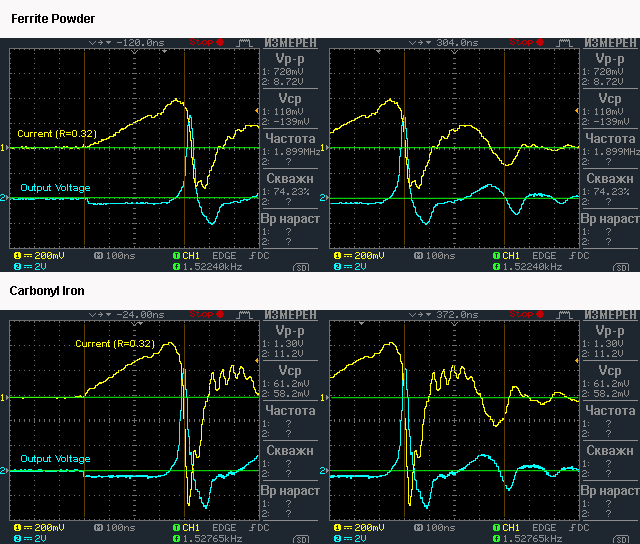Click the Output Voltage label under the Ferrite Powder heading
The width and height of the screenshot is (640, 544).
coord(55,188)
